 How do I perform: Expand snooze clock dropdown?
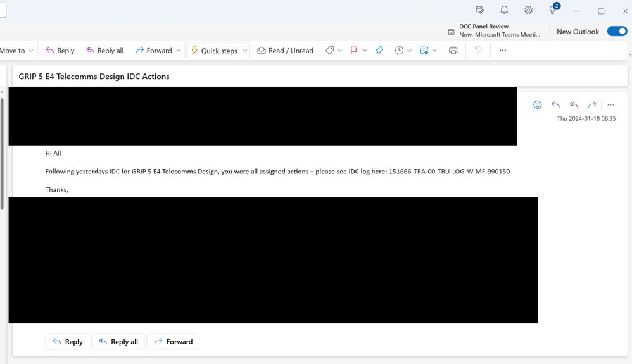(x=409, y=51)
